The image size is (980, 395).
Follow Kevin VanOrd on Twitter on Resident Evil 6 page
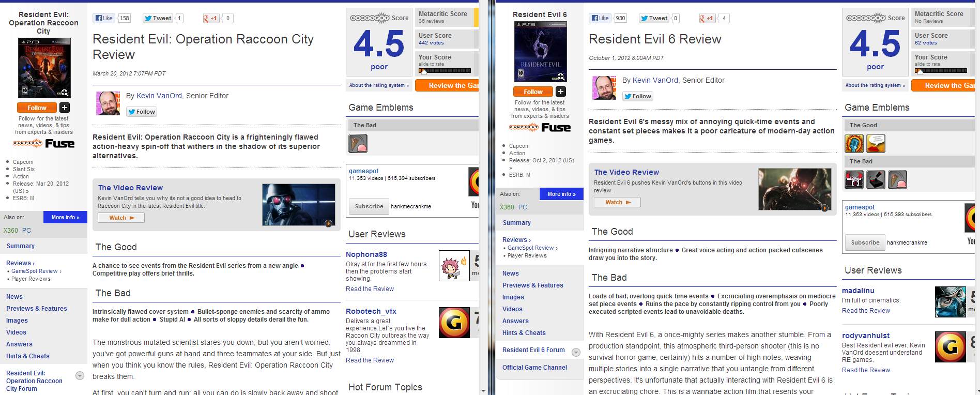(x=638, y=96)
